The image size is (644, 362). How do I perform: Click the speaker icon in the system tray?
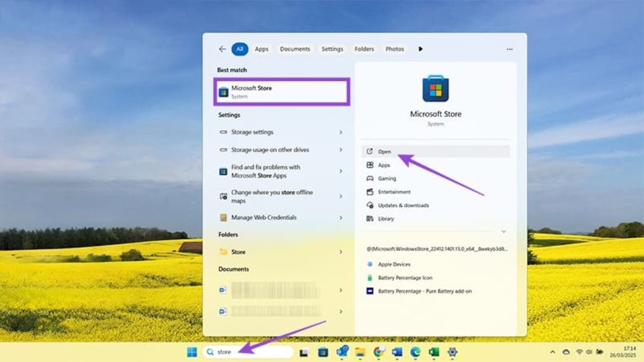click(589, 352)
